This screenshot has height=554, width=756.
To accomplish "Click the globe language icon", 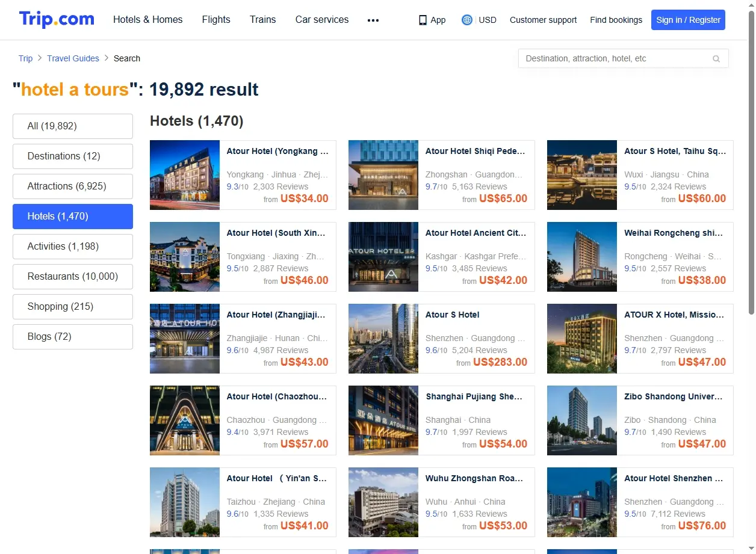I will tap(466, 20).
